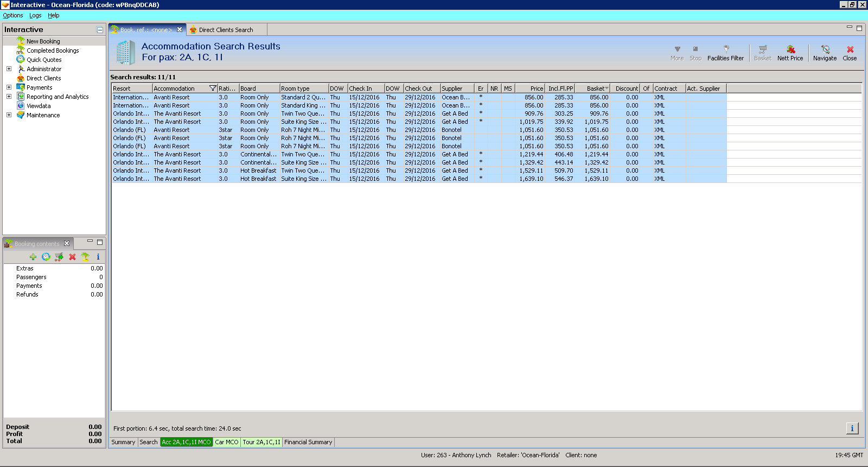
Task: Click the red X delete icon in Booking contents
Action: click(x=72, y=257)
